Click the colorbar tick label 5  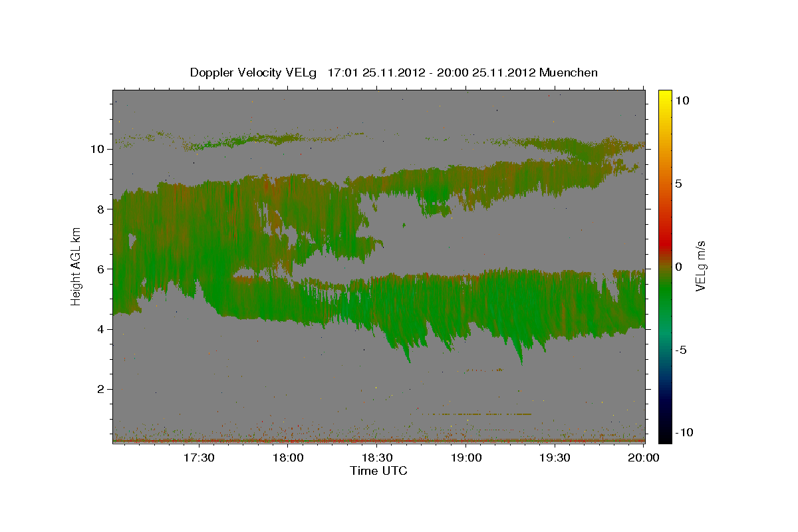(680, 184)
